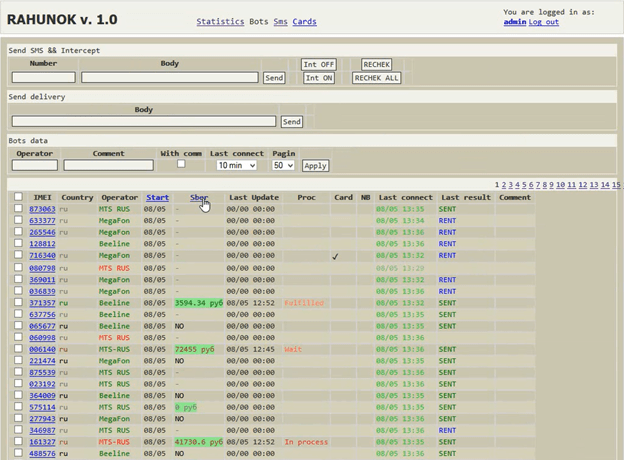Open the Statistics page link
Screen dimensions: 624x460
click(x=220, y=21)
